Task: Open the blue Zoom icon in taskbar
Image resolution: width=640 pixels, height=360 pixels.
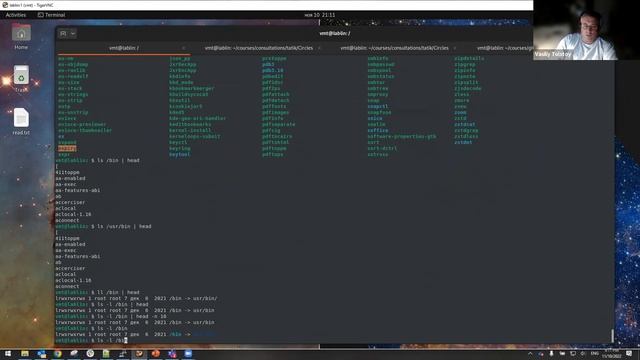Action: (x=188, y=353)
